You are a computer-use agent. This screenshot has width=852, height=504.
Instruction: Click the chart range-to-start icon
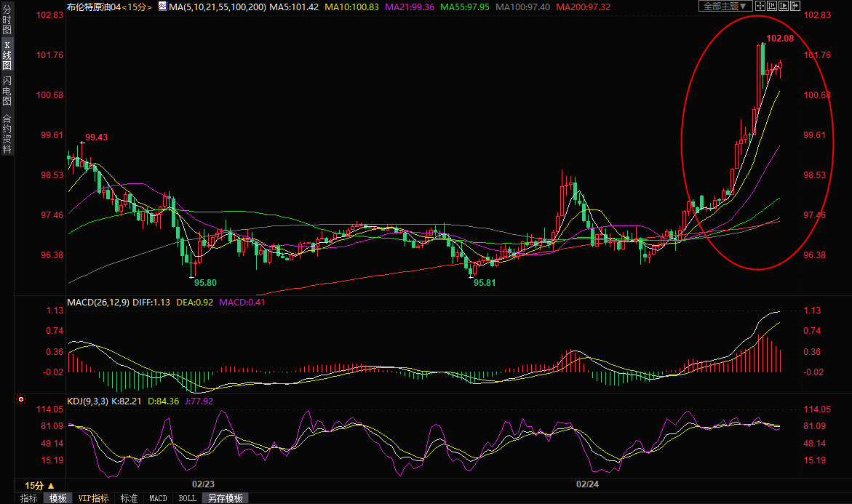[772, 6]
